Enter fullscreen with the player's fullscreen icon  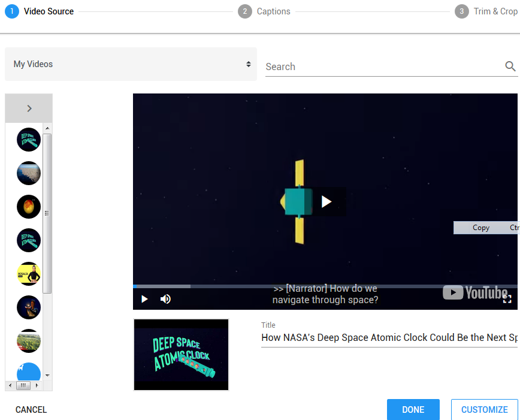click(x=507, y=299)
